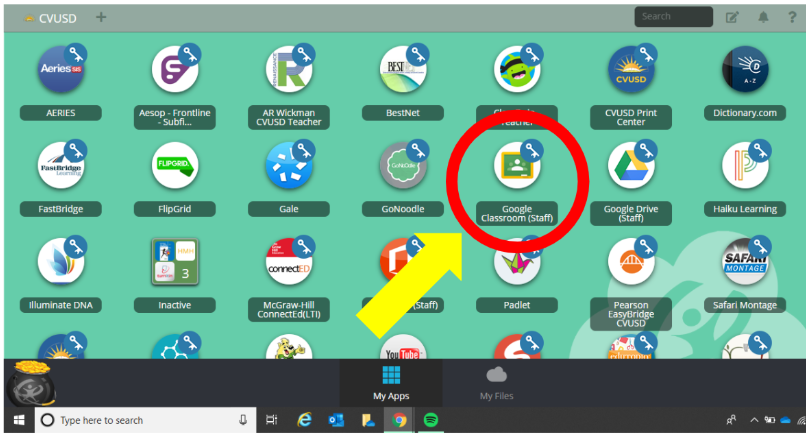
Task: Click the FlipGrid label
Action: pos(175,209)
